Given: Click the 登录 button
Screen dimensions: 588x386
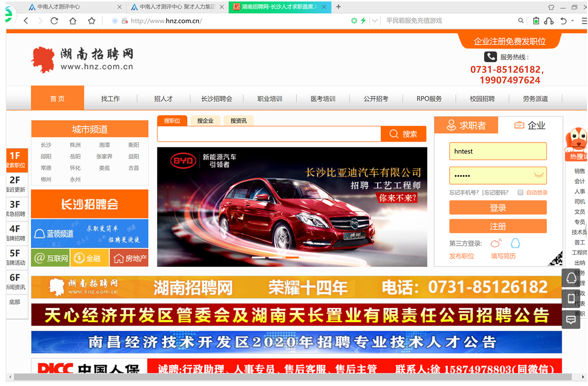Looking at the screenshot, I should 498,208.
